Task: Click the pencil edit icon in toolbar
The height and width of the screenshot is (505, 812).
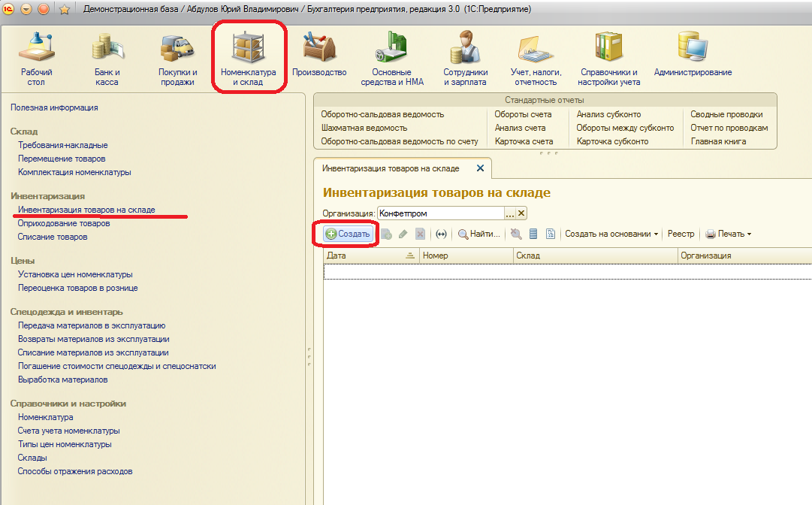Action: [403, 234]
